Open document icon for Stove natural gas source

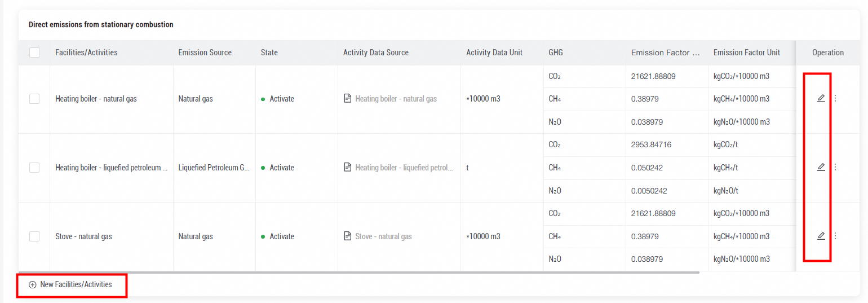pyautogui.click(x=348, y=236)
